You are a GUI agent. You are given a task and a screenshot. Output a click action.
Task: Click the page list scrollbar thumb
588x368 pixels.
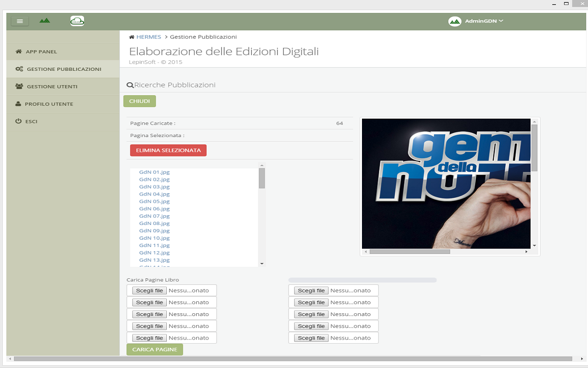coord(262,178)
